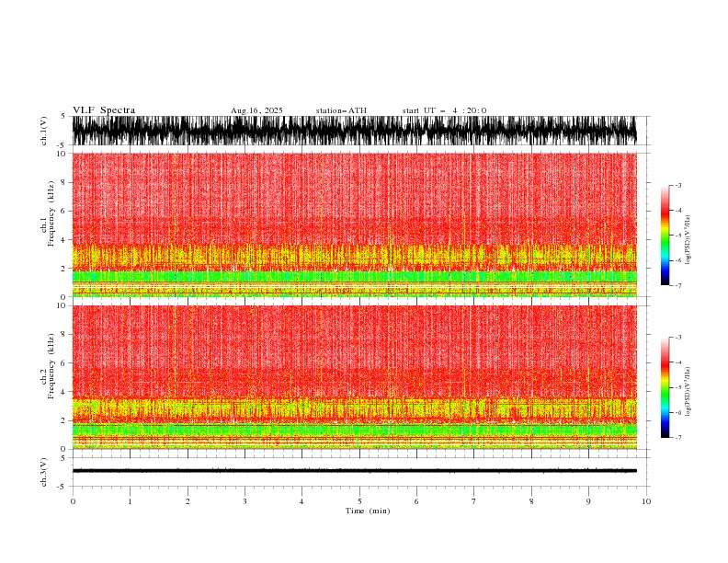Screen dimensions: 728x563
Task: Click inside the ch.1 spectrogram panel
Action: [354, 224]
